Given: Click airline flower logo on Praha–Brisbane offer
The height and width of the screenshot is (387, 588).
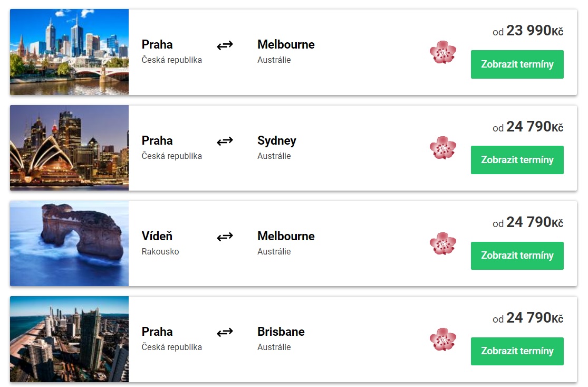Looking at the screenshot, I should (x=442, y=339).
